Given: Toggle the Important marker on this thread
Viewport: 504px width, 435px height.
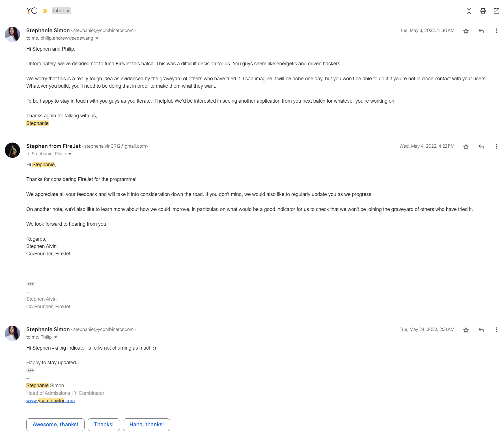Looking at the screenshot, I should point(45,10).
